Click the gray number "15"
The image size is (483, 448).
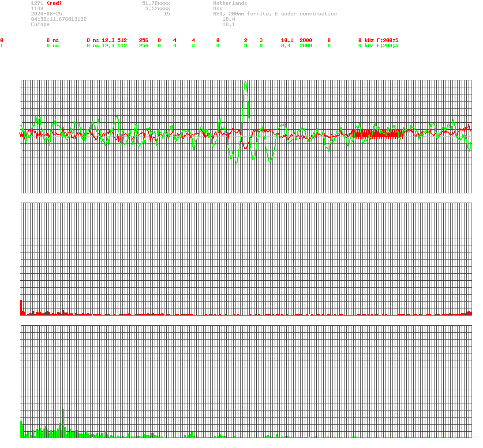pyautogui.click(x=167, y=14)
